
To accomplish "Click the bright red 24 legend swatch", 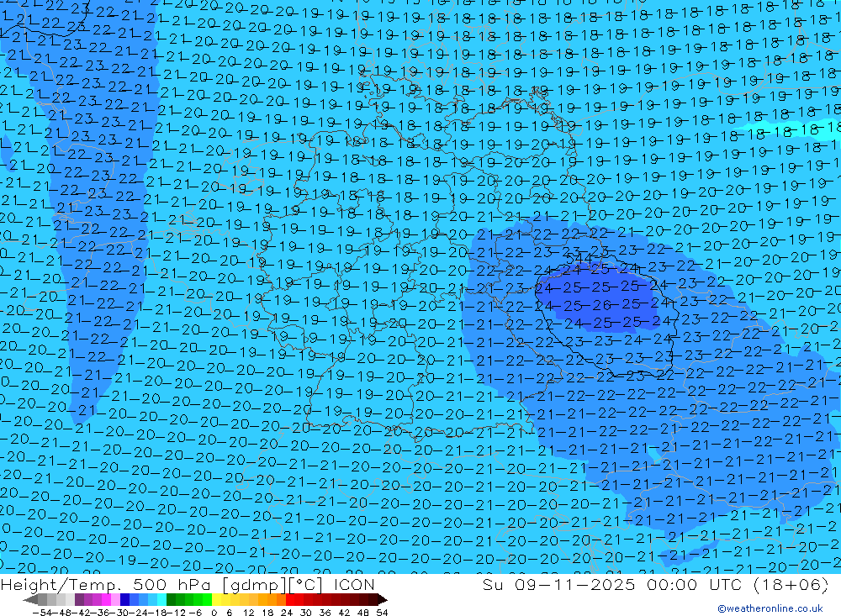I will tap(290, 599).
